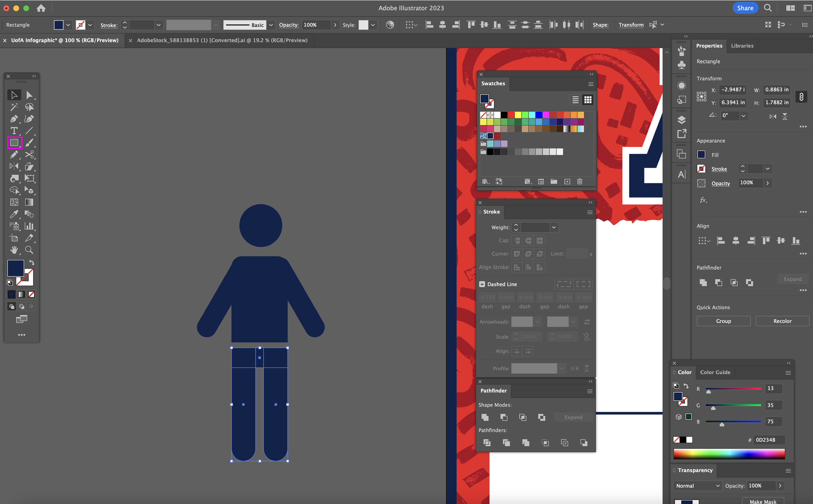Select the Magic Wand tool
The width and height of the screenshot is (813, 504).
(14, 107)
